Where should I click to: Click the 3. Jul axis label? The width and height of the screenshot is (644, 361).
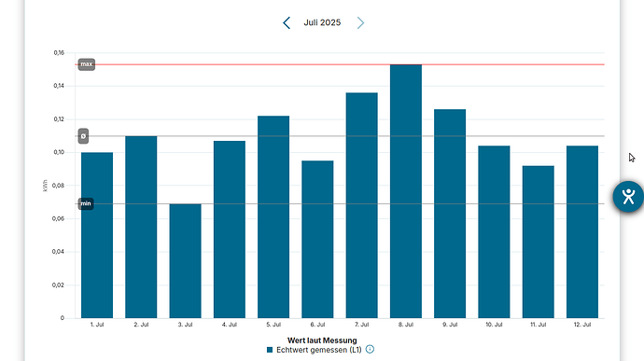185,325
